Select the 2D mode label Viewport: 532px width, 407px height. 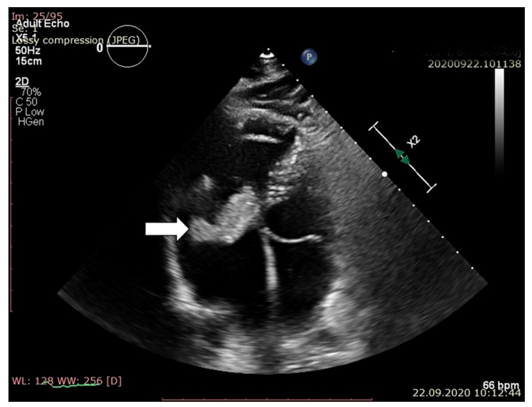pos(22,81)
